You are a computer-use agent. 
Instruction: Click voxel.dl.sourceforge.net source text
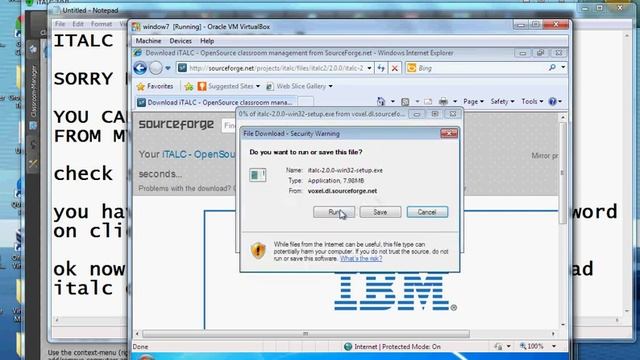click(342, 191)
